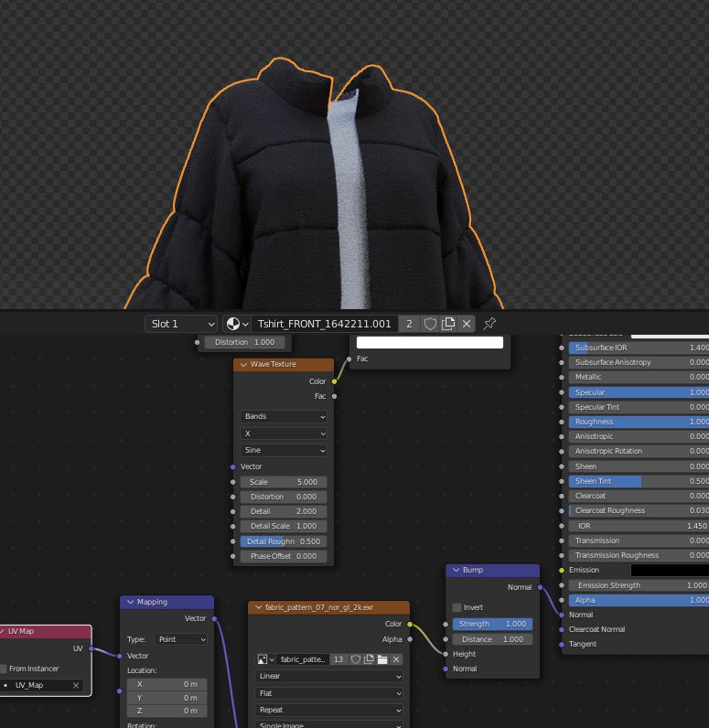Toggle fake user shield for Tshirt_FRONT material

(430, 324)
